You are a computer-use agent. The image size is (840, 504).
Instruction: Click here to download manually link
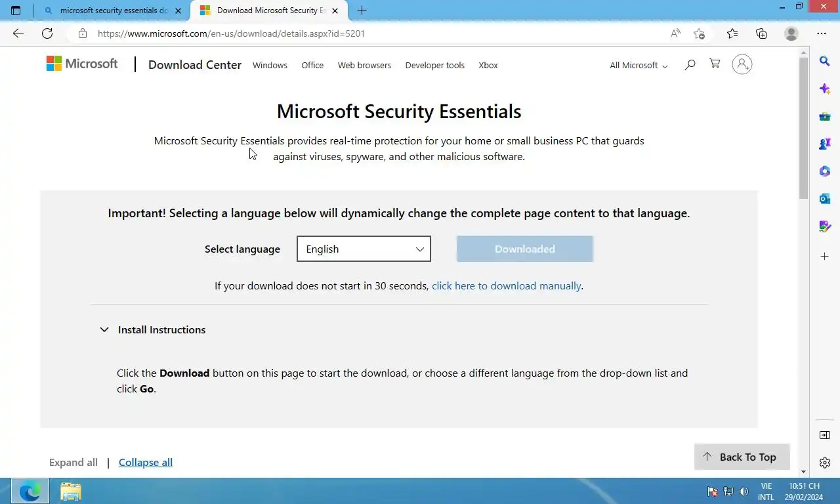(x=506, y=285)
